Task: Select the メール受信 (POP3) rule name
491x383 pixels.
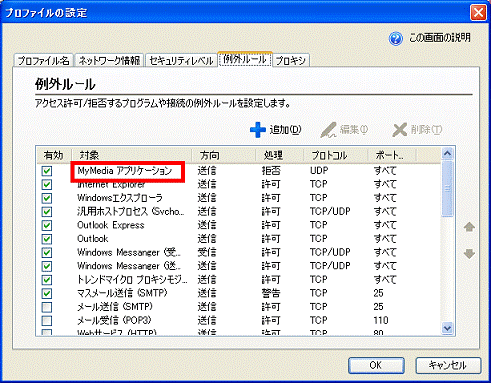Action: tap(114, 320)
